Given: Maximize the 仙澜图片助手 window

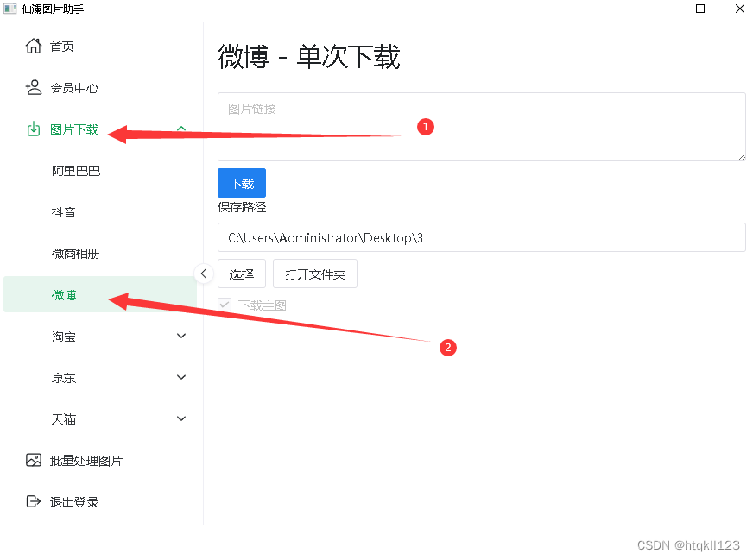Looking at the screenshot, I should tap(700, 9).
